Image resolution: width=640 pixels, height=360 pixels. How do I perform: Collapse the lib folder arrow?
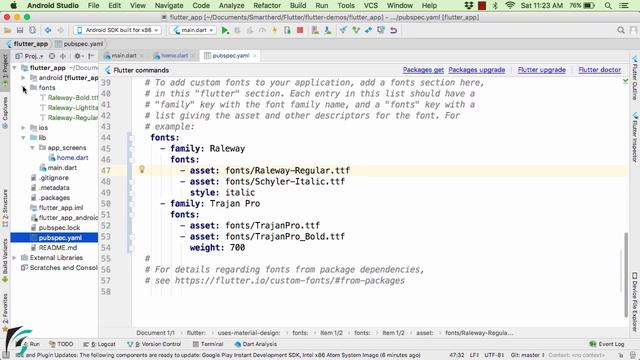click(23, 138)
